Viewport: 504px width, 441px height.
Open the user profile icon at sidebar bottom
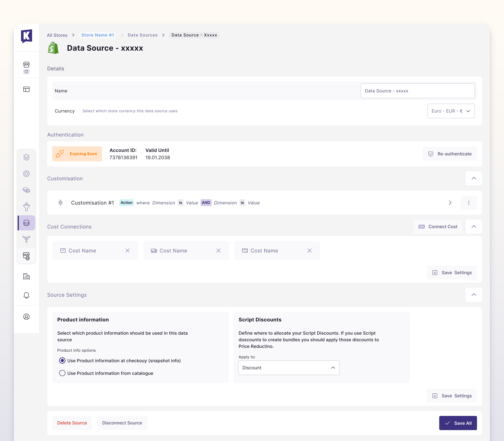(x=26, y=317)
